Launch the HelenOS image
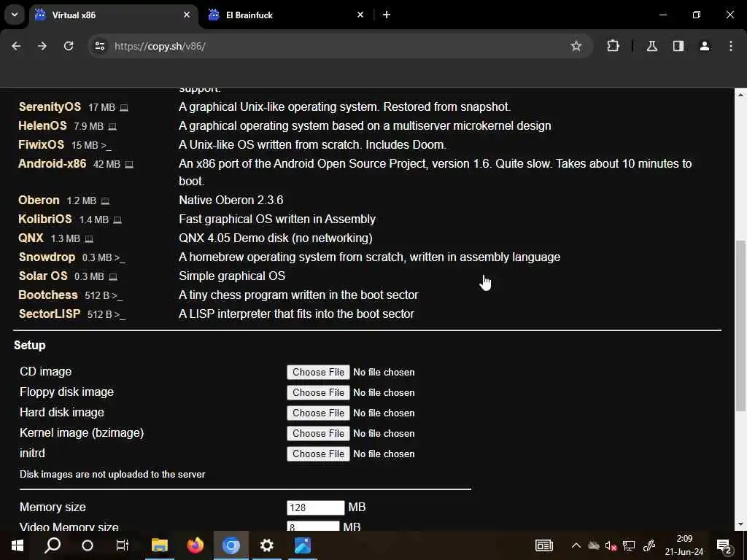747x560 pixels. tap(42, 125)
